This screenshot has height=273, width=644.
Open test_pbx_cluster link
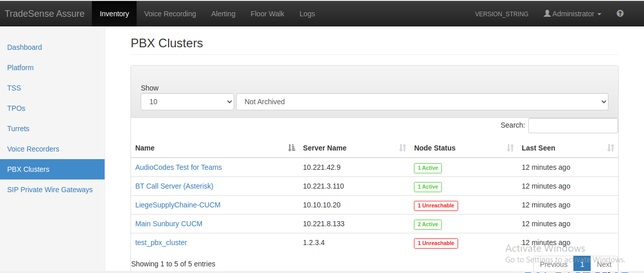coord(161,242)
